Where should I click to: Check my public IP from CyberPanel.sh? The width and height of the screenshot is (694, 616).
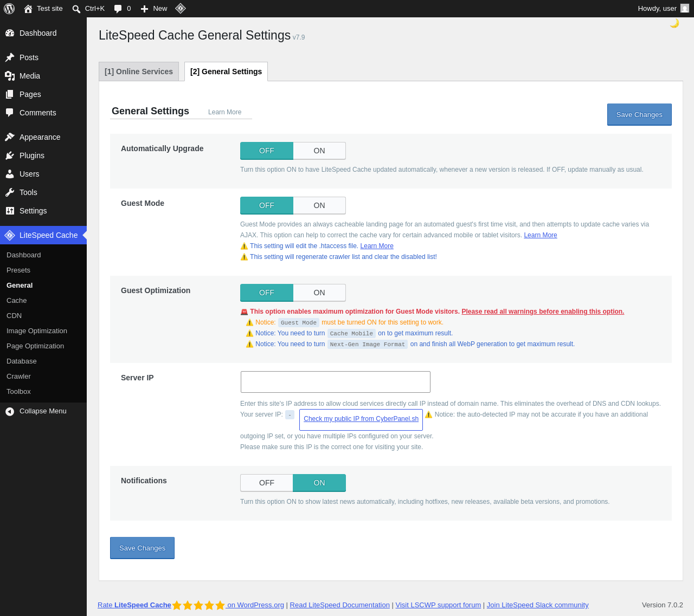click(361, 419)
